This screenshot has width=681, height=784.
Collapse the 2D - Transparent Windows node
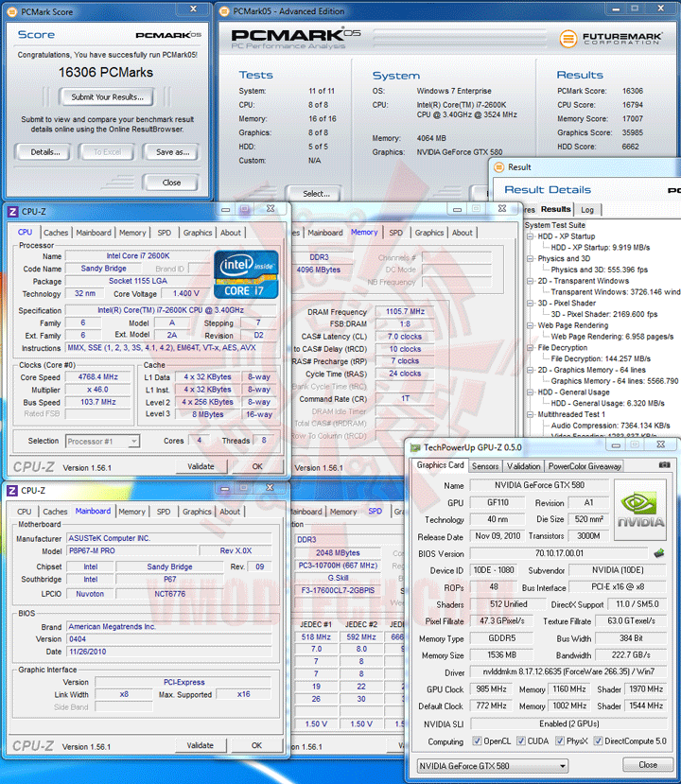point(530,281)
